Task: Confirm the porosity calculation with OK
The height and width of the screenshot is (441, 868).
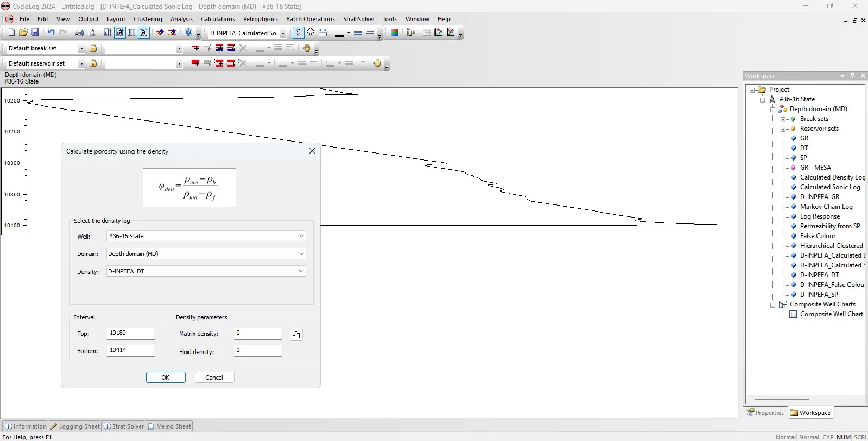Action: [166, 378]
